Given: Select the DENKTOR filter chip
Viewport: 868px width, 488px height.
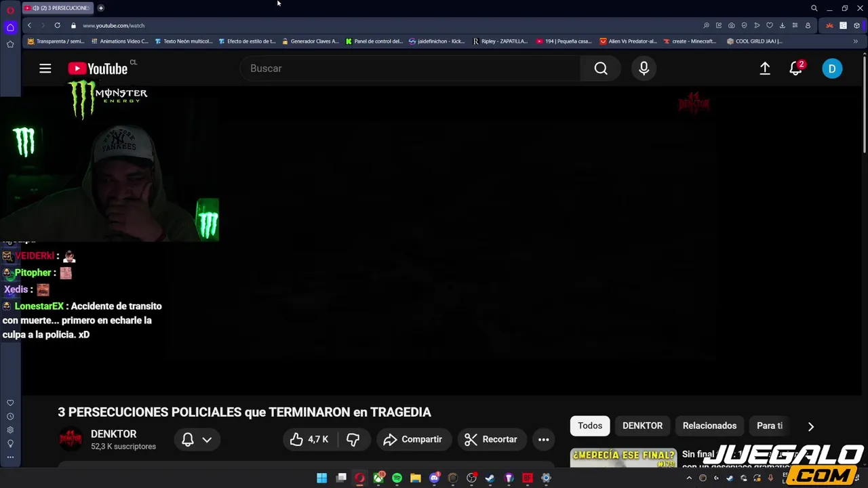Looking at the screenshot, I should tap(642, 426).
